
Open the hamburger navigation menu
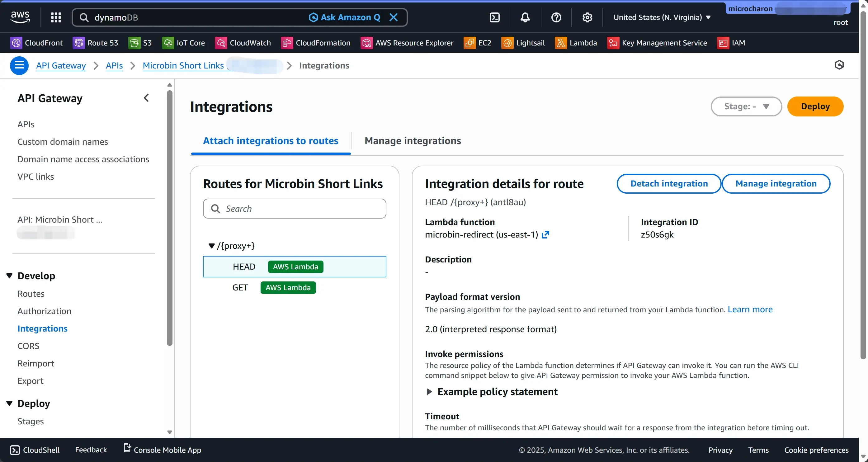(19, 65)
